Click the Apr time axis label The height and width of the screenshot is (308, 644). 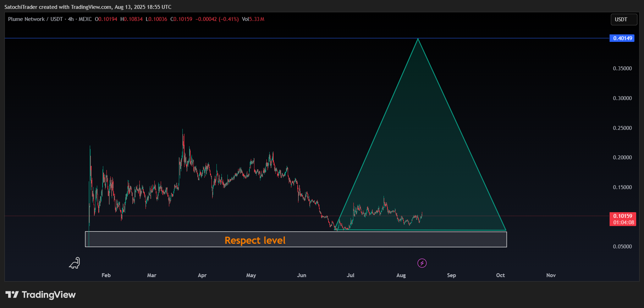point(202,275)
